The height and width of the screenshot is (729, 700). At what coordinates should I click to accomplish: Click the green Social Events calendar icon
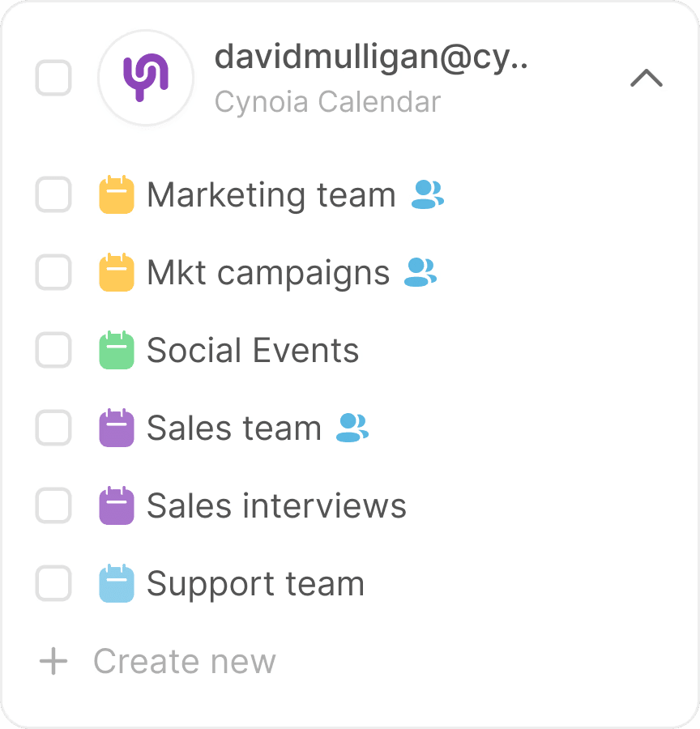tap(117, 350)
